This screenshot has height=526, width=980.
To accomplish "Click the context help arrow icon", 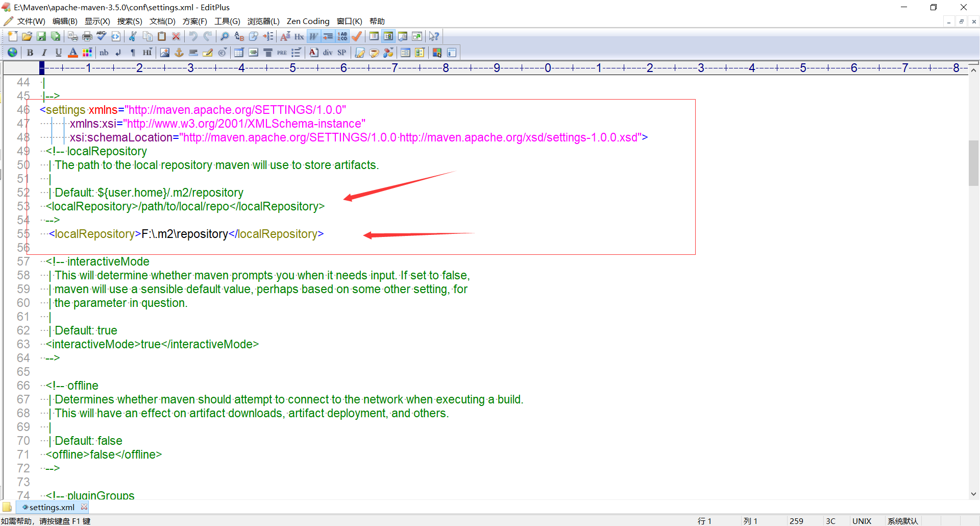I will coord(434,36).
